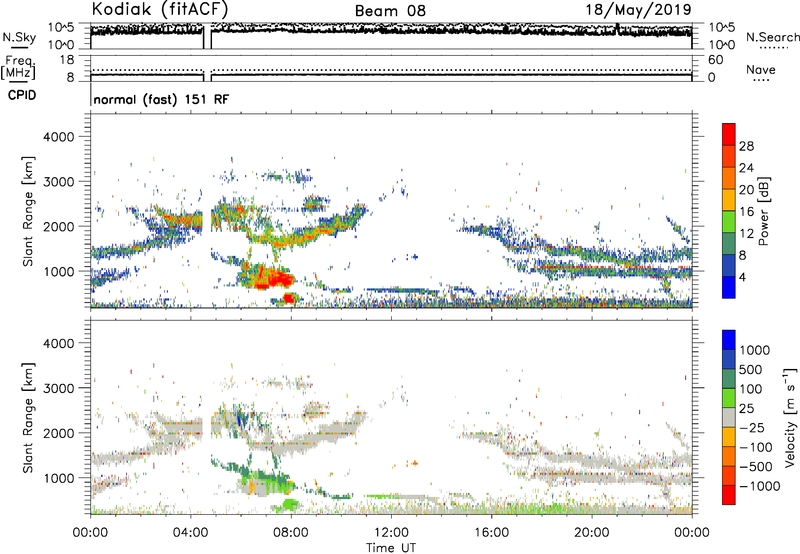This screenshot has width=800, height=554.
Task: Click the red top segment of Power colorbar
Action: point(729,134)
